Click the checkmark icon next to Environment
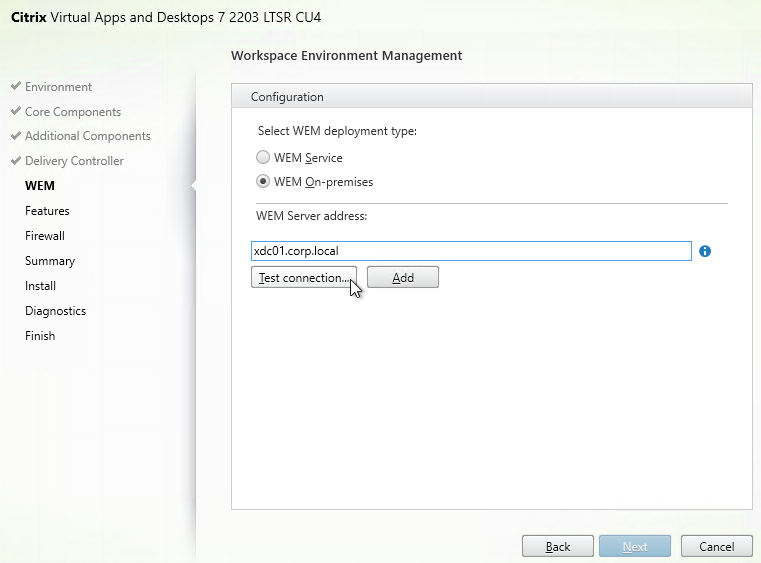 16,86
